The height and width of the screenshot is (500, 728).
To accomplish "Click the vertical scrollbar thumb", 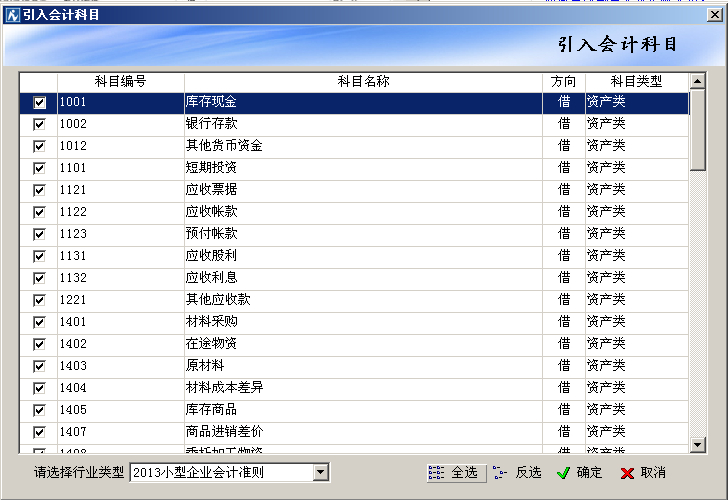I will [697, 130].
